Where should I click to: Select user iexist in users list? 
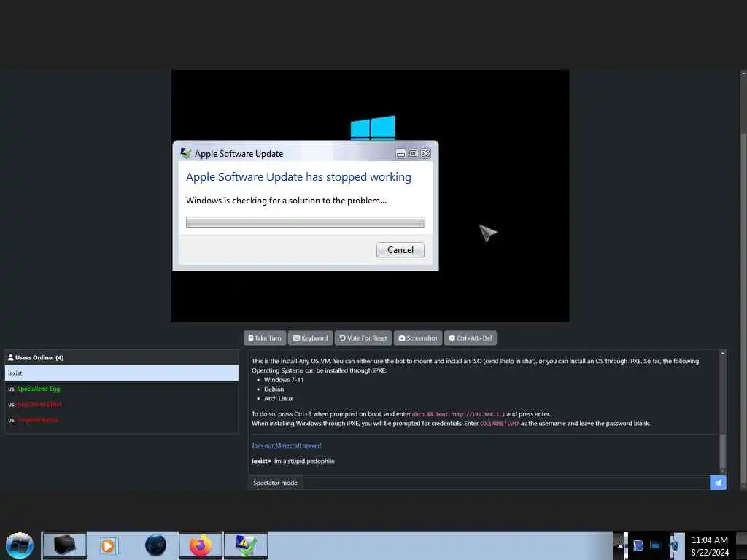pyautogui.click(x=122, y=373)
